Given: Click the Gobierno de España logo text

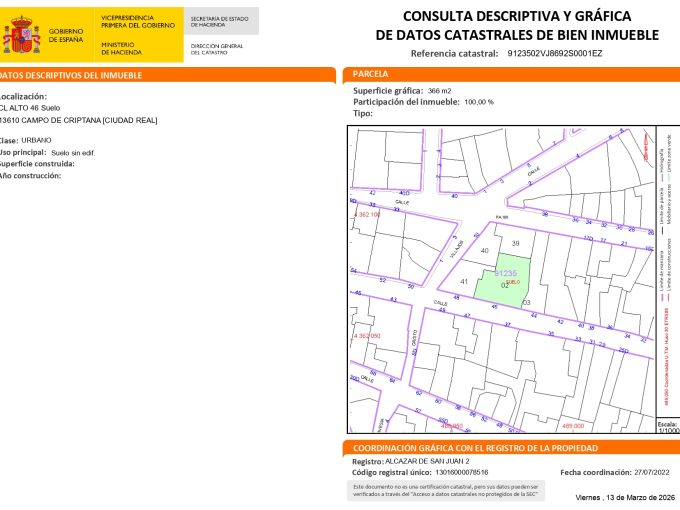Looking at the screenshot, I should 65,38.
